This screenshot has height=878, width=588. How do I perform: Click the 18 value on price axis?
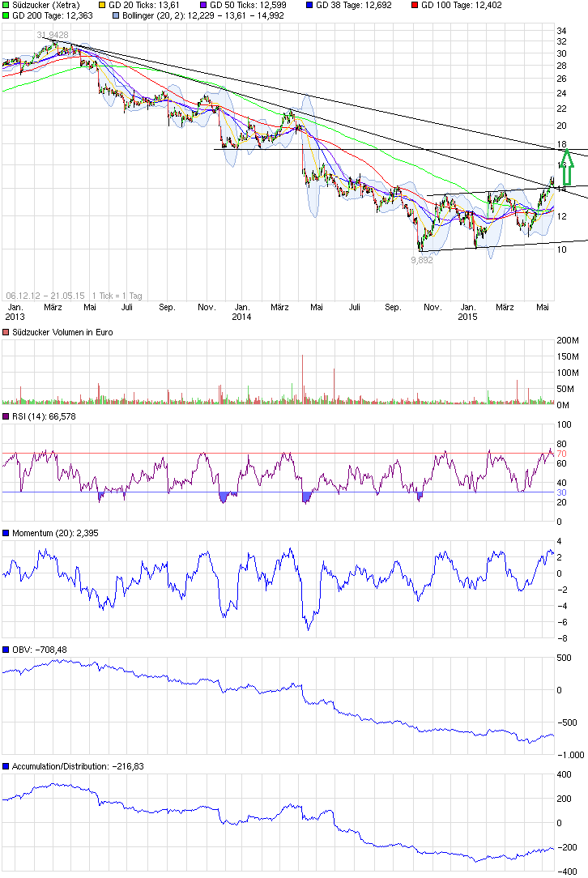pyautogui.click(x=561, y=144)
